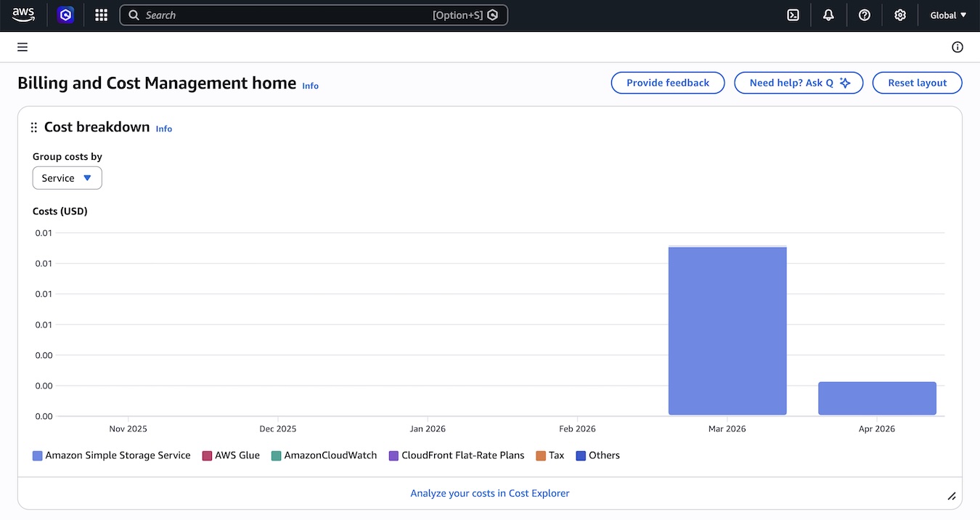
Task: Grab the Cost breakdown drag handle
Action: click(33, 128)
